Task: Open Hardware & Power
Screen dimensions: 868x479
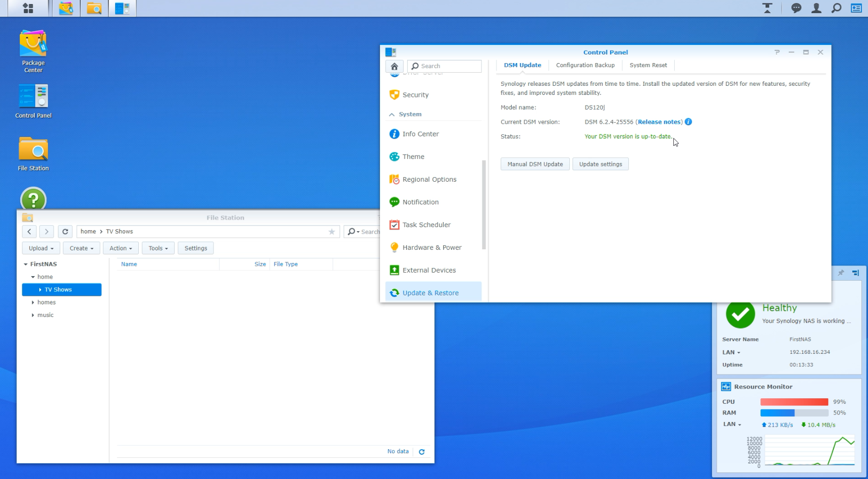Action: coord(433,247)
